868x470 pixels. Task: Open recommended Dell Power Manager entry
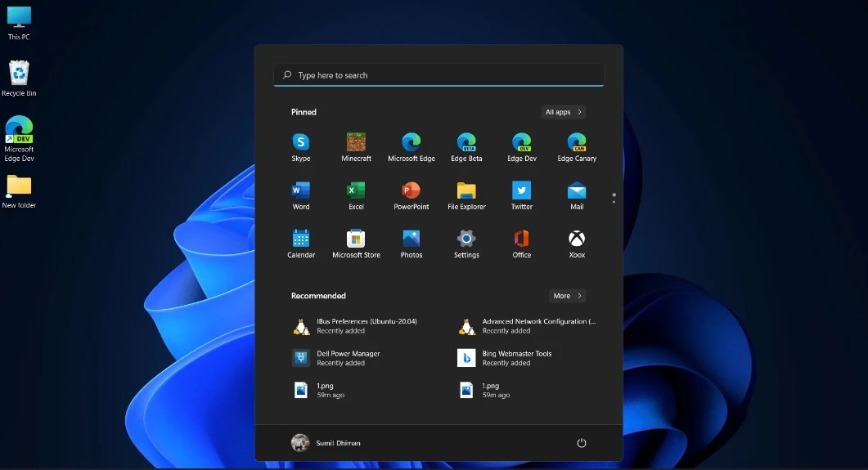[348, 358]
